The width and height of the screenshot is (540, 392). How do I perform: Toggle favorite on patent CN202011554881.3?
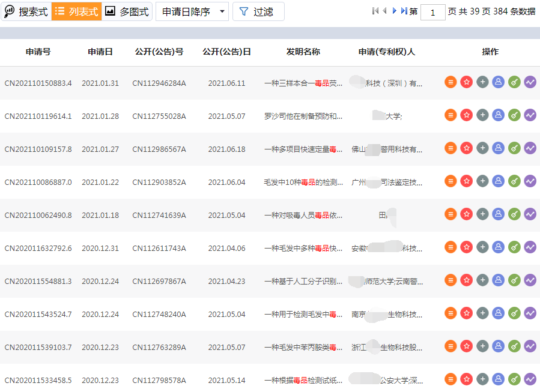(467, 279)
